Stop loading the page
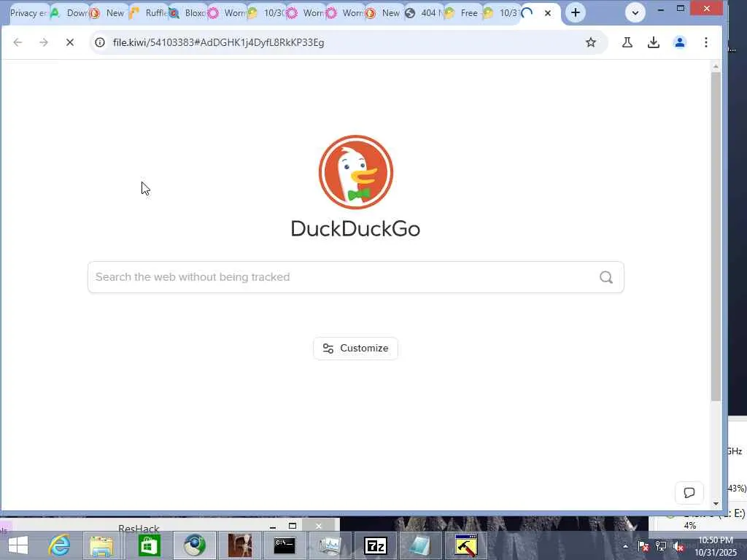Screen dimensions: 747x560 click(69, 42)
